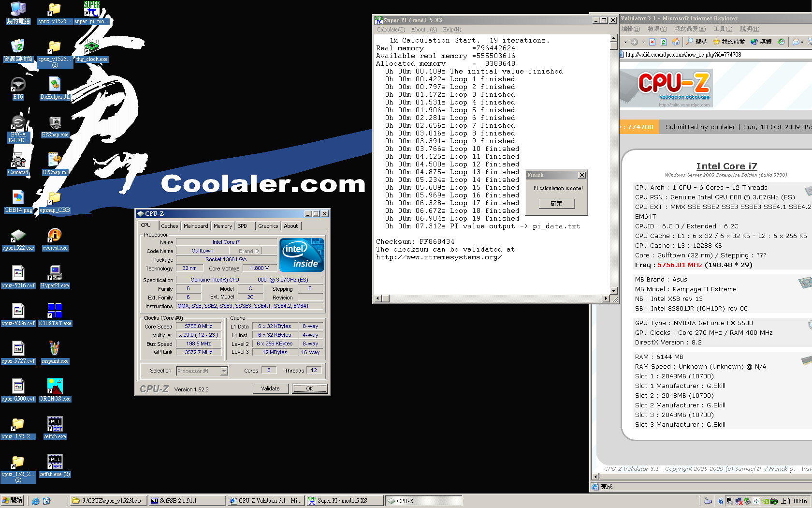This screenshot has width=812, height=508.
Task: Open the Calculate menu in Super PI
Action: (391, 30)
